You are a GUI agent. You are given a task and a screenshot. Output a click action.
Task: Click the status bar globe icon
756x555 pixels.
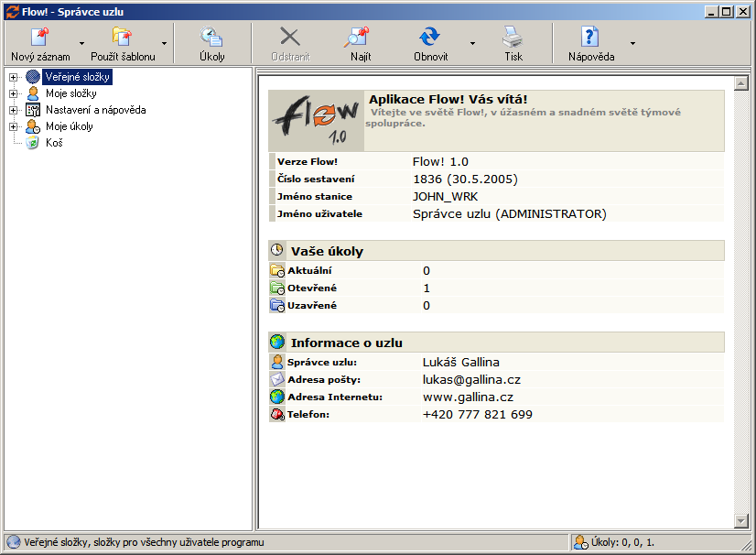coord(14,542)
